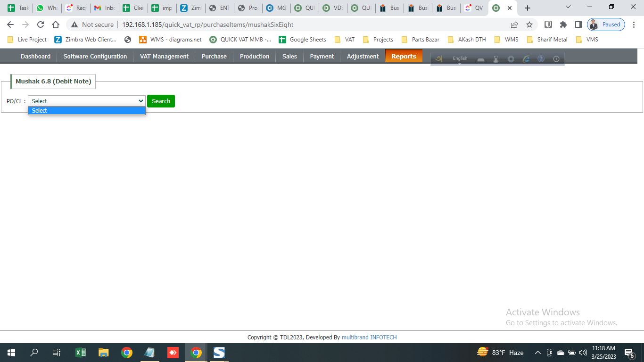Open the Reports menu
The width and height of the screenshot is (644, 362).
coord(404,56)
